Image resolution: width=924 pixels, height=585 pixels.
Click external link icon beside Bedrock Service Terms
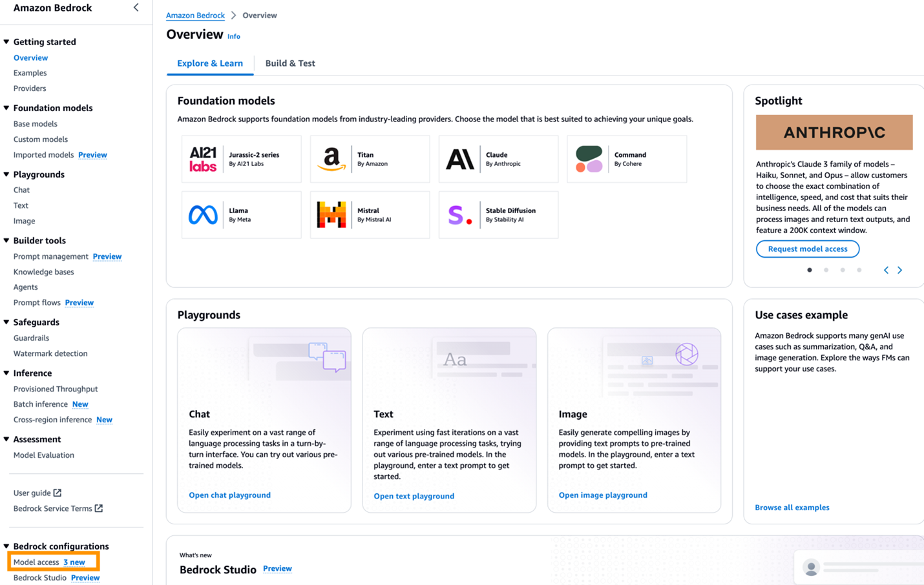pos(99,508)
